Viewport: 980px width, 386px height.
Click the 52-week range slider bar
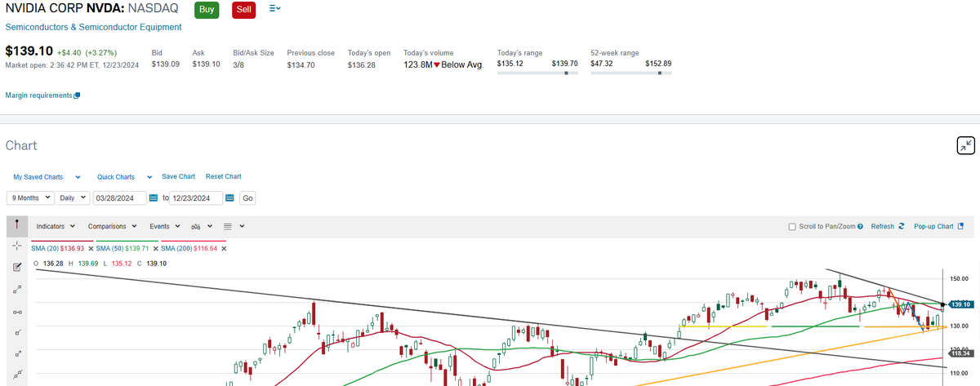[x=630, y=73]
